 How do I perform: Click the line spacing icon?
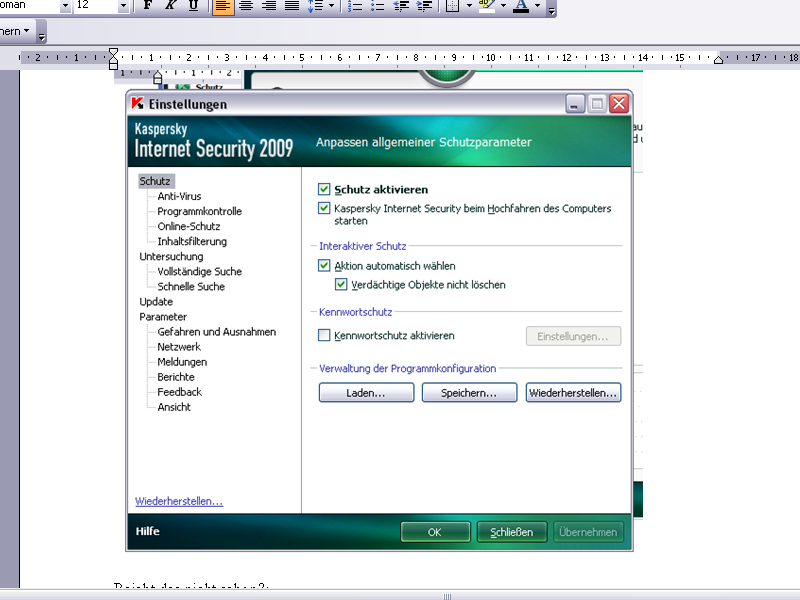coord(315,6)
